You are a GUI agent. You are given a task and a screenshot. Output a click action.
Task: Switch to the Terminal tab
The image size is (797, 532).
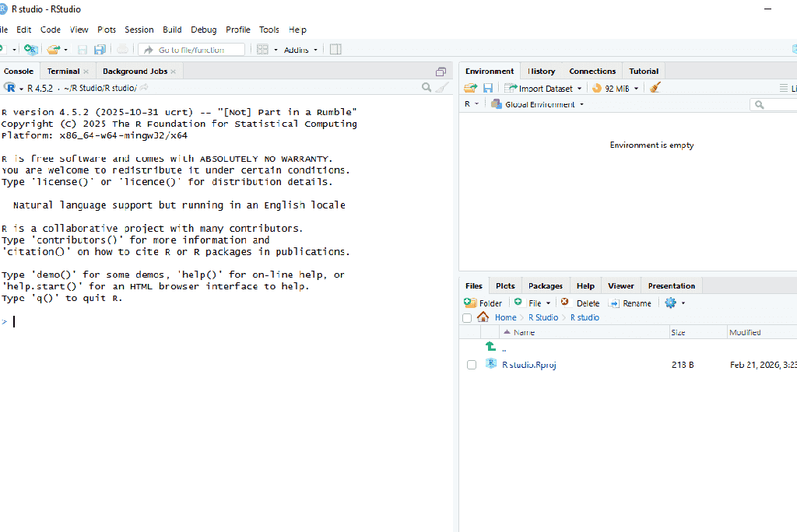coord(64,71)
